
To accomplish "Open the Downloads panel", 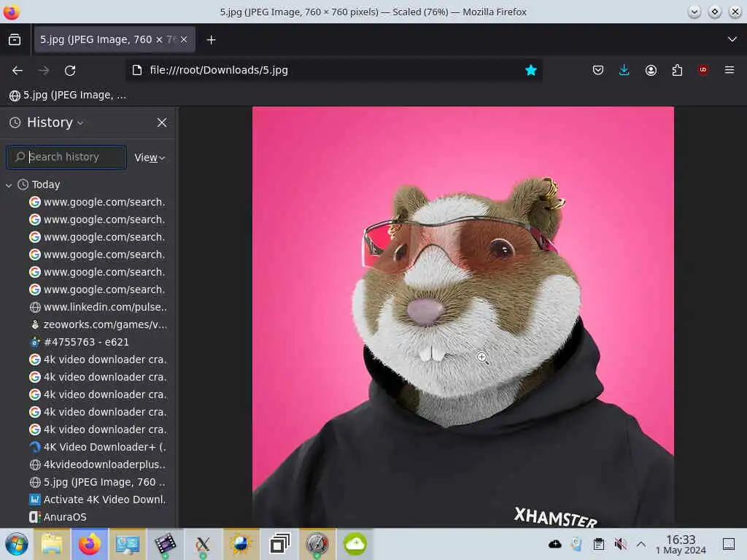I will pos(624,71).
